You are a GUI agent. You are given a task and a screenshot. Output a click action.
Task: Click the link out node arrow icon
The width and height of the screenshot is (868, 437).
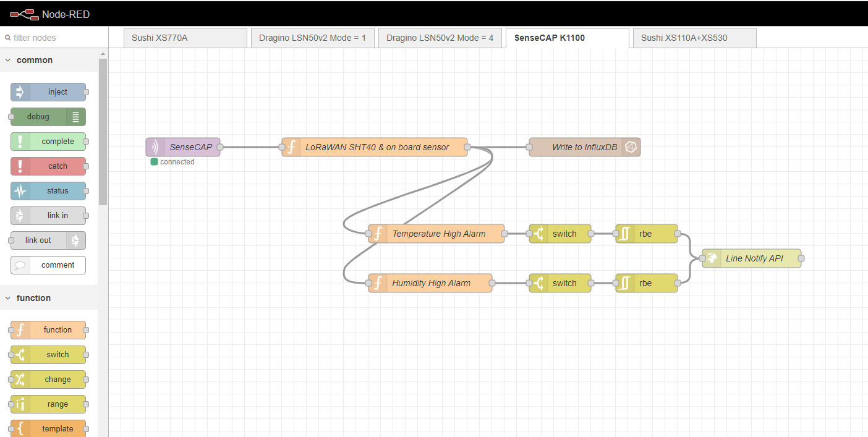pos(76,240)
